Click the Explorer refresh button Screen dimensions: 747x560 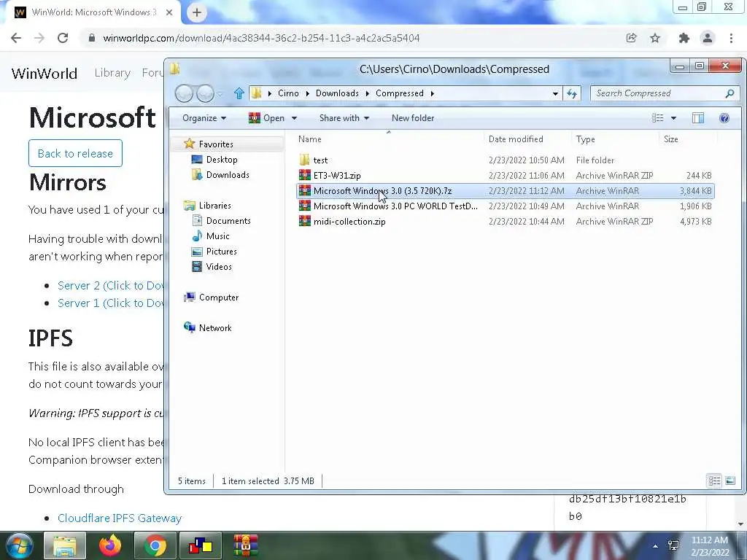(x=572, y=93)
